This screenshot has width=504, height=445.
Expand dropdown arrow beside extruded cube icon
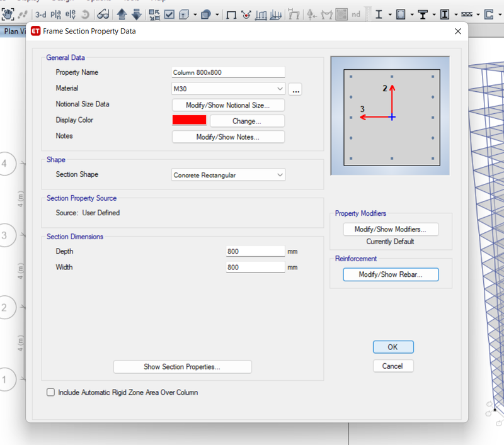[x=195, y=14]
